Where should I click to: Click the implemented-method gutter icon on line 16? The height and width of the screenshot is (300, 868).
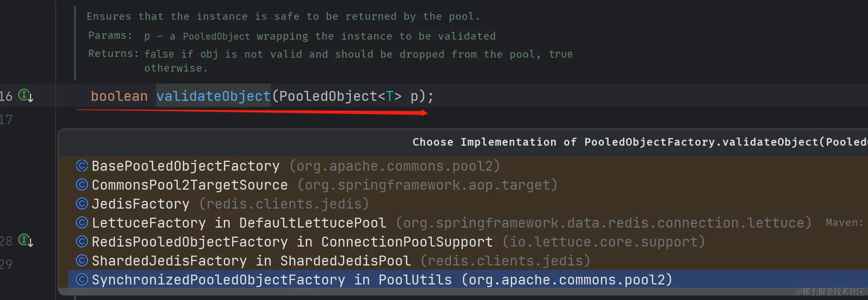(25, 95)
